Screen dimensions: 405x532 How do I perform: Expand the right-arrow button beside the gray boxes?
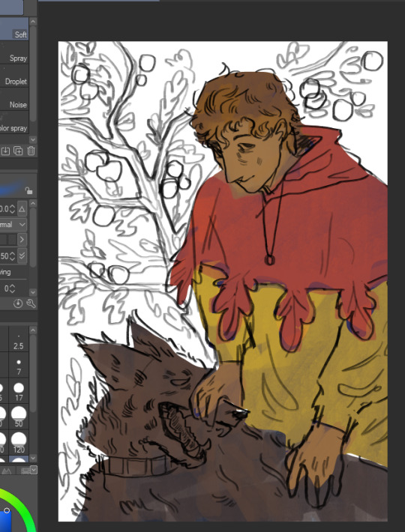(22, 240)
